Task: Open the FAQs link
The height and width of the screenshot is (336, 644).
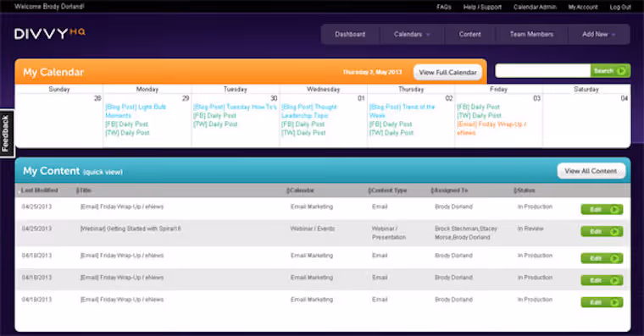Action: [443, 7]
